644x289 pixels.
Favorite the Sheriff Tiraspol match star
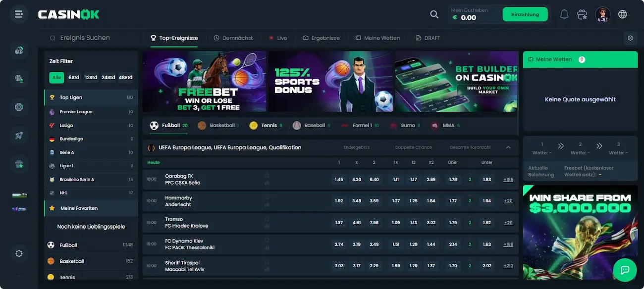tap(267, 262)
